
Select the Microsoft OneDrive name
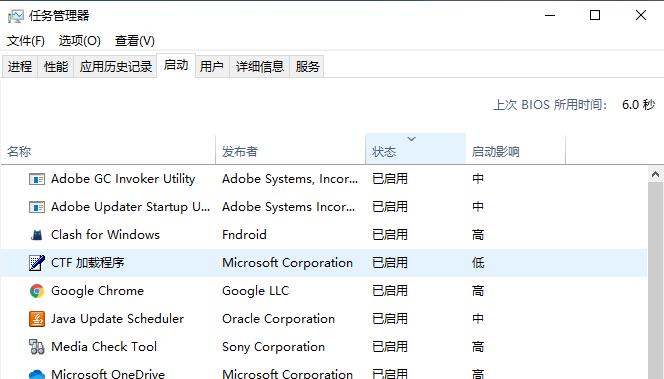click(x=108, y=374)
